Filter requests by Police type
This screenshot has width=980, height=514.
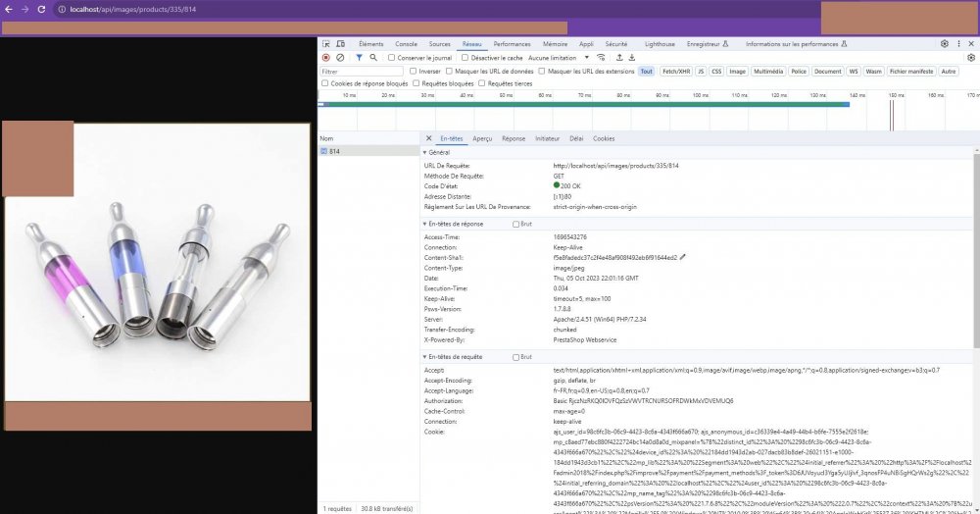tap(799, 72)
